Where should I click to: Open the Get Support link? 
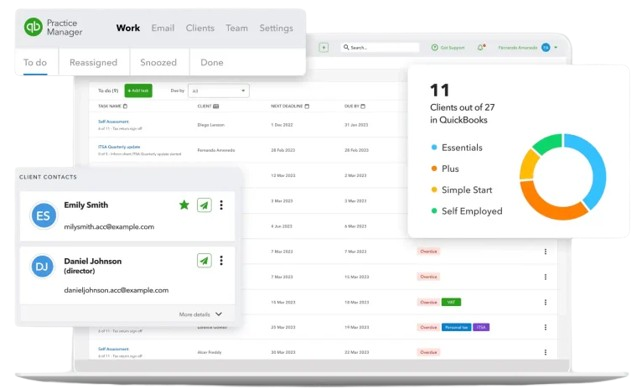pyautogui.click(x=452, y=47)
